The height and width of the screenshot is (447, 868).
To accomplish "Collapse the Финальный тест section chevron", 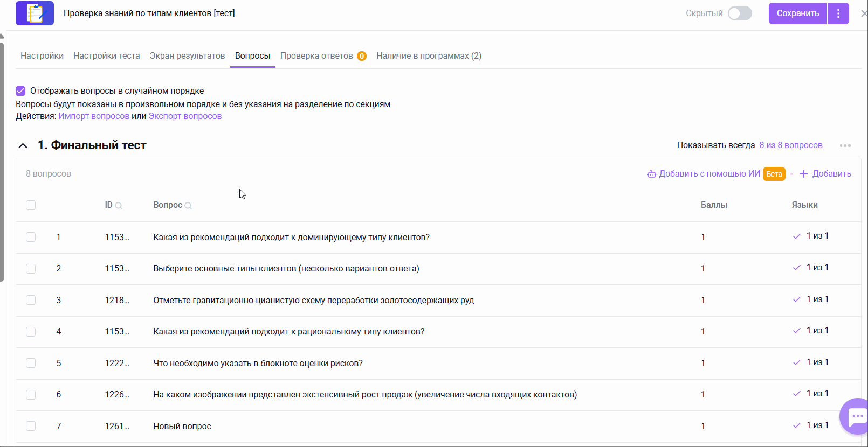I will [23, 145].
